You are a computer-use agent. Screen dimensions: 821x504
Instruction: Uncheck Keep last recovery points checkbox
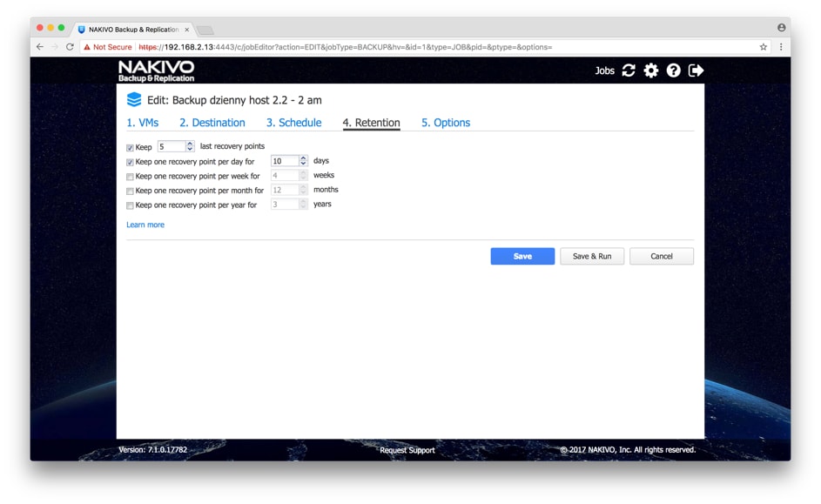(x=131, y=148)
